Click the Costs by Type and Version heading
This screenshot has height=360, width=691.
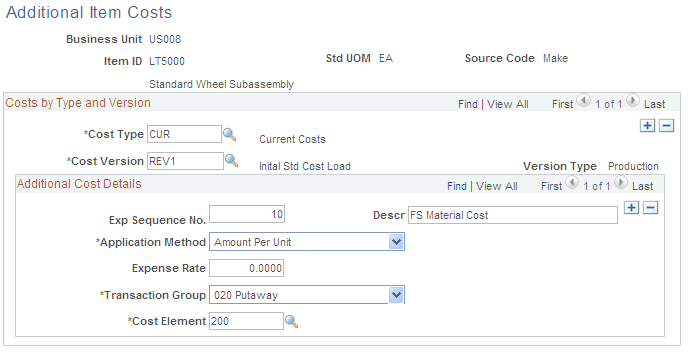pos(78,103)
